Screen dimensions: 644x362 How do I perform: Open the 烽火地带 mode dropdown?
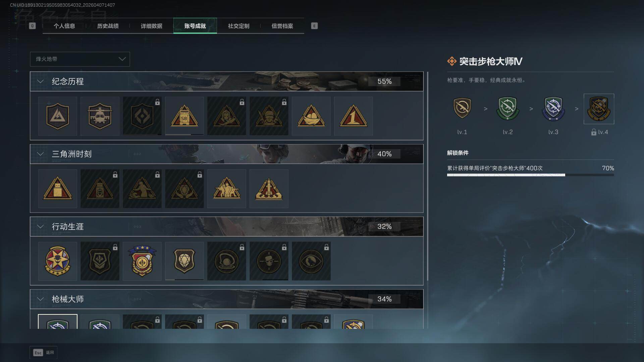pos(80,59)
